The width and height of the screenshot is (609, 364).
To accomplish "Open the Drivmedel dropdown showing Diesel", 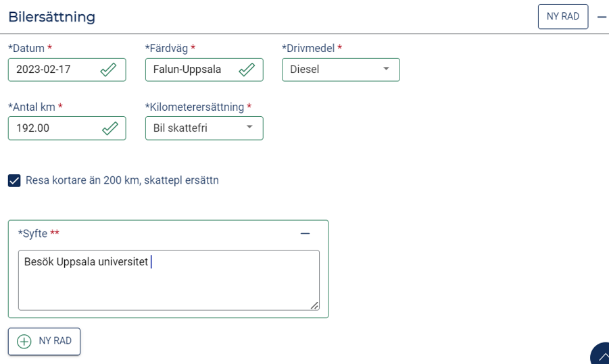I will (x=341, y=70).
